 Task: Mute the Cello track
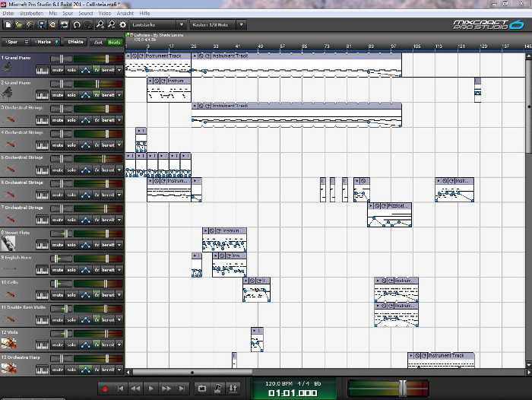pos(57,295)
